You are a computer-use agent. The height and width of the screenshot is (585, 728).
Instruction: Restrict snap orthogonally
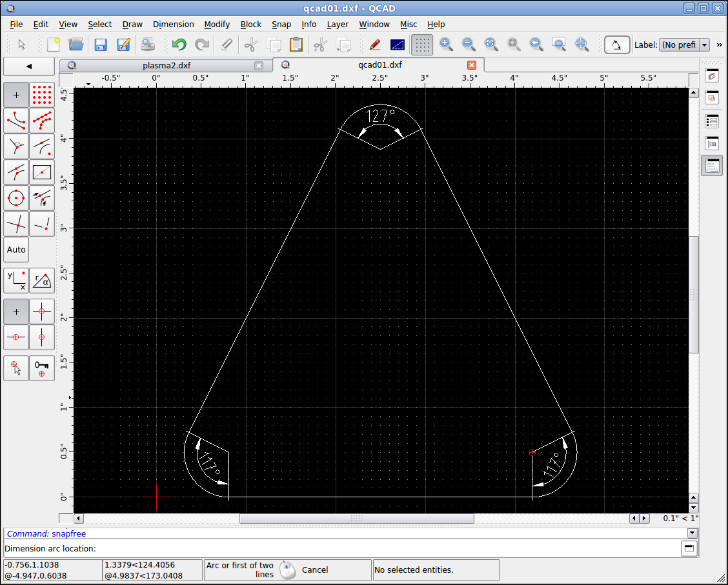coord(42,312)
